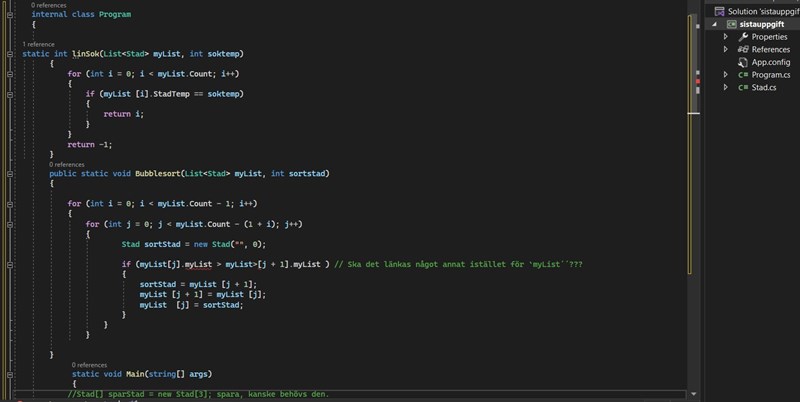The width and height of the screenshot is (800, 402).
Task: Select App.config in Solution Explorer
Action: [x=768, y=62]
